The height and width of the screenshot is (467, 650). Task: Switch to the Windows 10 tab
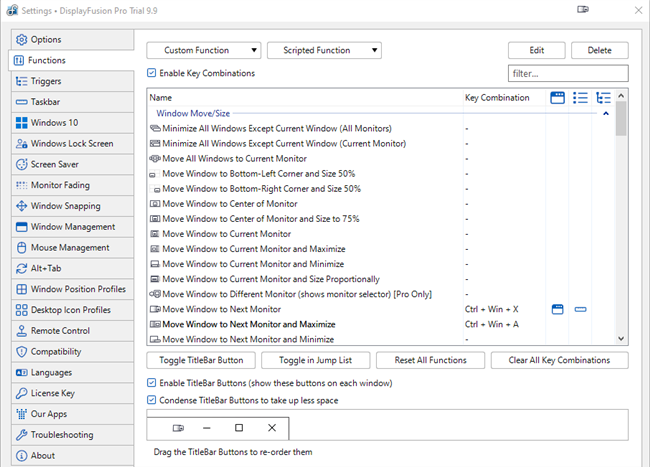pyautogui.click(x=73, y=123)
